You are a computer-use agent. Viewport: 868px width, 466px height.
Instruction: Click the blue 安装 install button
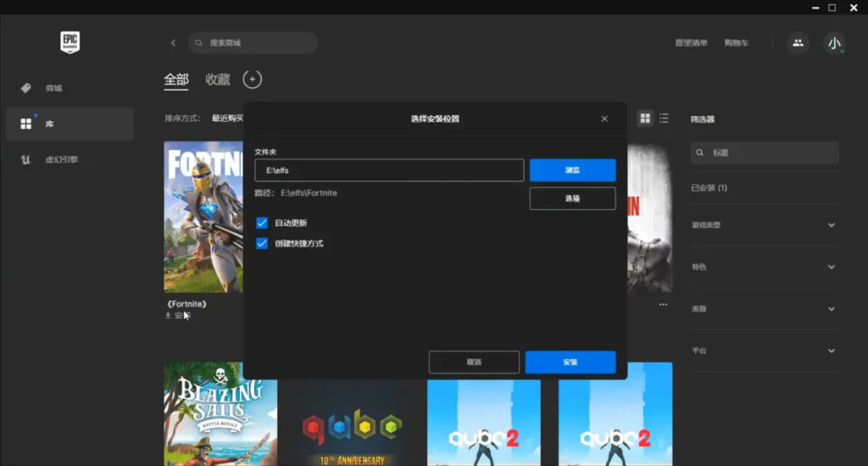pyautogui.click(x=570, y=362)
